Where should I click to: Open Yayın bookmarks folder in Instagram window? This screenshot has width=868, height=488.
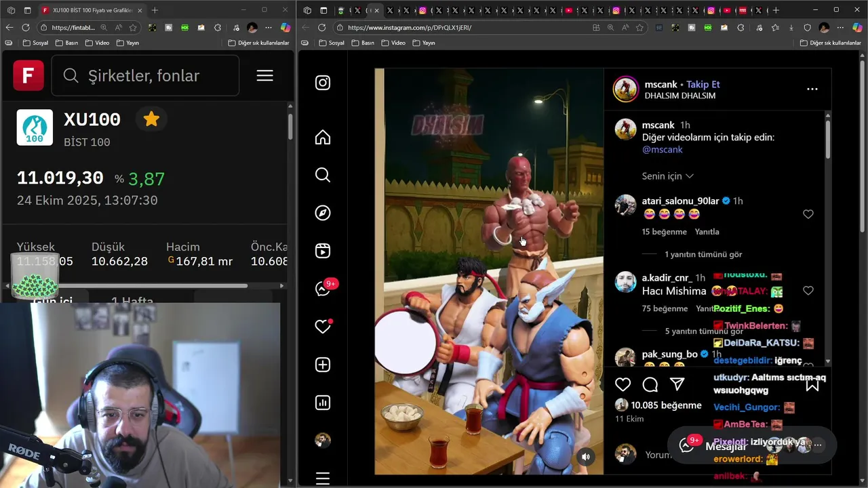[424, 43]
